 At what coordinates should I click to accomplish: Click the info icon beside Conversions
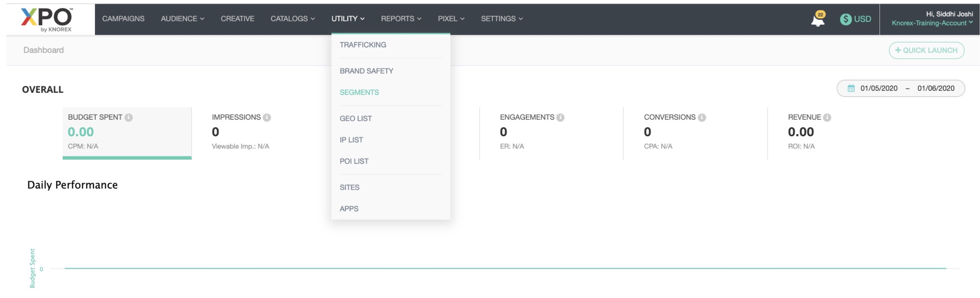coord(702,118)
